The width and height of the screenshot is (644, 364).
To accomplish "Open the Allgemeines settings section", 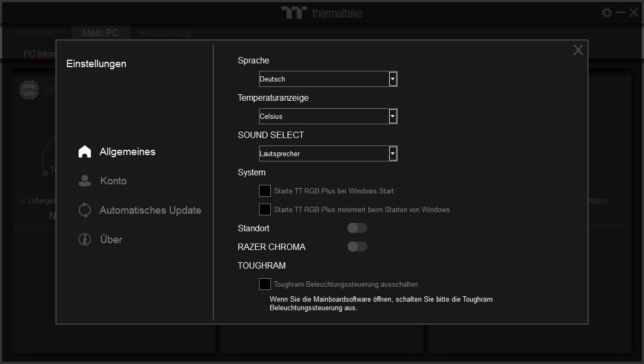I will [x=127, y=152].
